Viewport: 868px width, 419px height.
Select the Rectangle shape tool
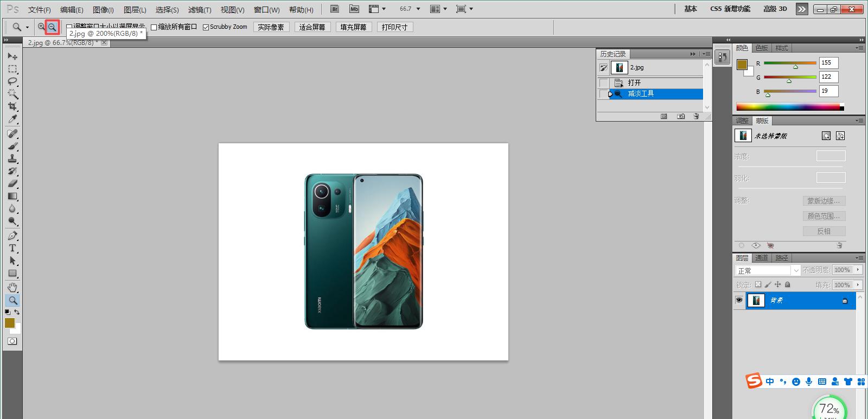[12, 273]
